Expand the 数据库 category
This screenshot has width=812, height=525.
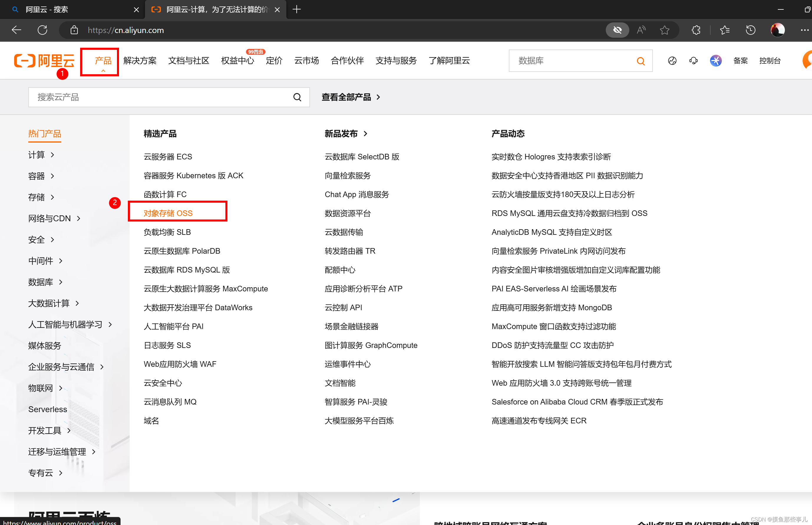pyautogui.click(x=45, y=282)
